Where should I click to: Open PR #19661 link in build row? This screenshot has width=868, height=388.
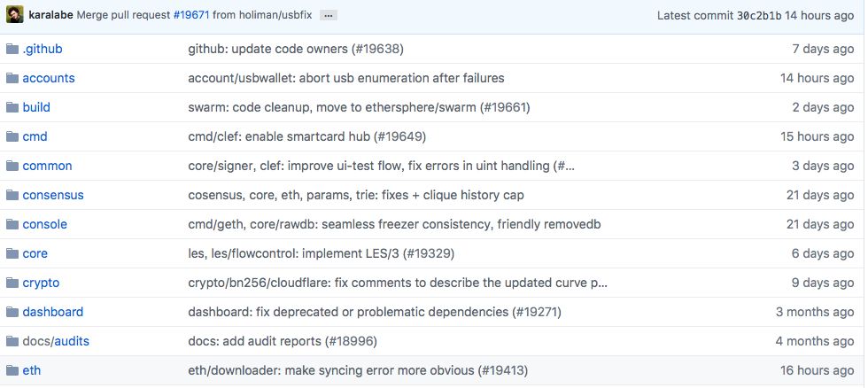(505, 107)
